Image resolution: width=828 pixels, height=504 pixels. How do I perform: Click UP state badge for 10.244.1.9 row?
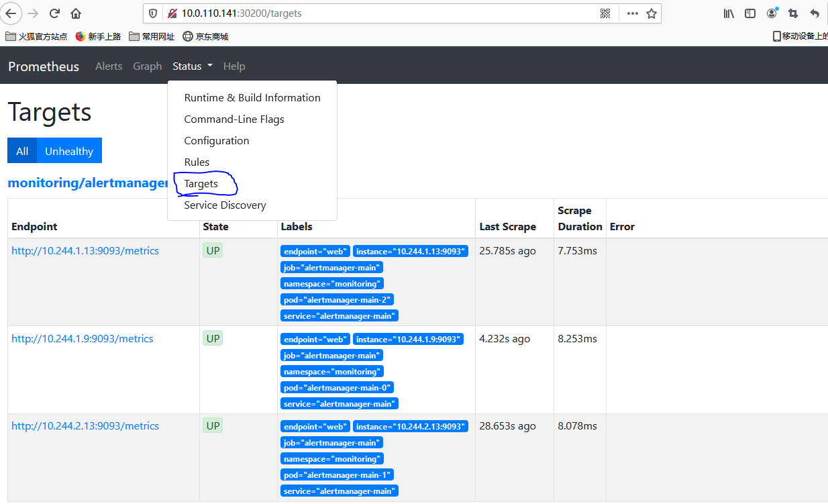(x=213, y=339)
